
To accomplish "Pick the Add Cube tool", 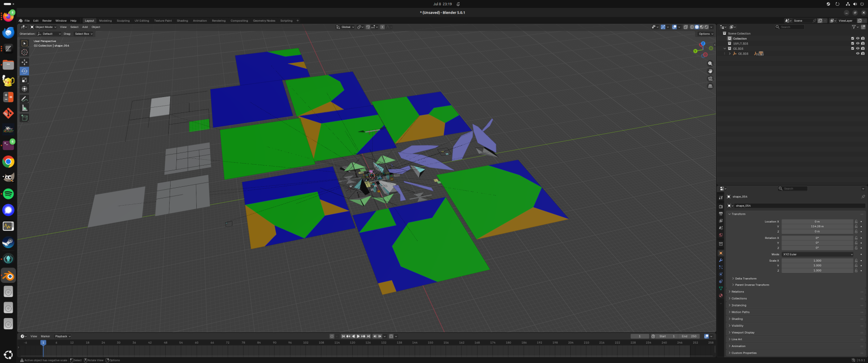I will (x=24, y=118).
